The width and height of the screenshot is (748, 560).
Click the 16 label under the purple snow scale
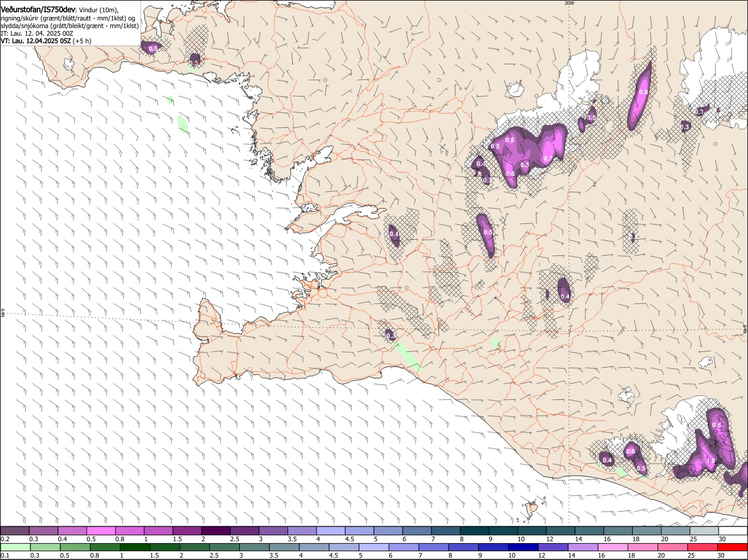click(607, 539)
